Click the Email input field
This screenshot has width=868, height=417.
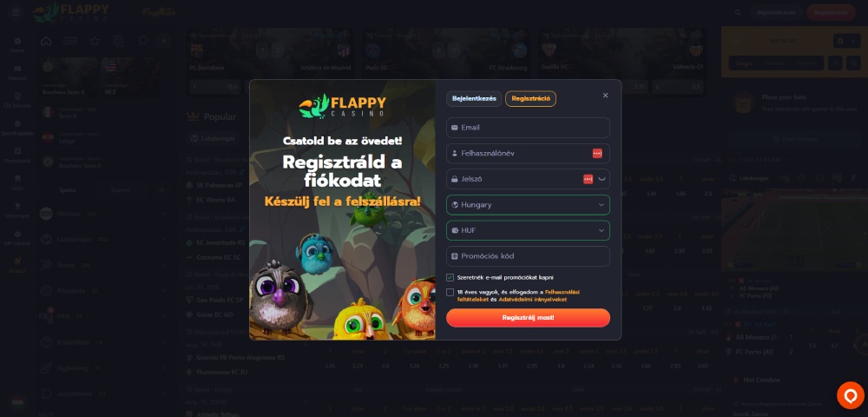(x=528, y=128)
